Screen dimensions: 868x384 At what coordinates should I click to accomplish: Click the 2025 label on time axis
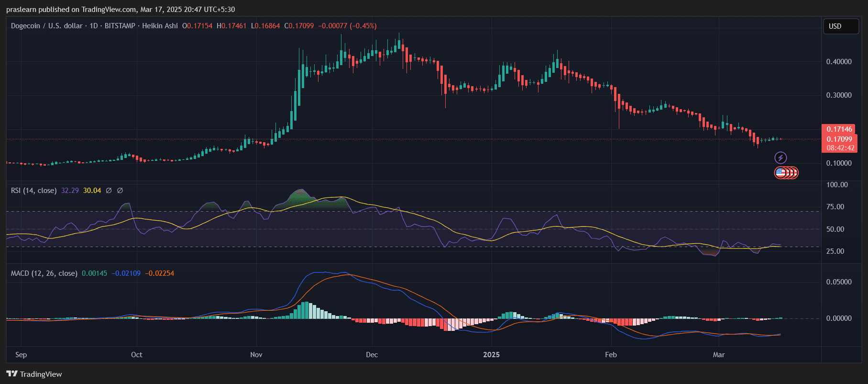491,355
